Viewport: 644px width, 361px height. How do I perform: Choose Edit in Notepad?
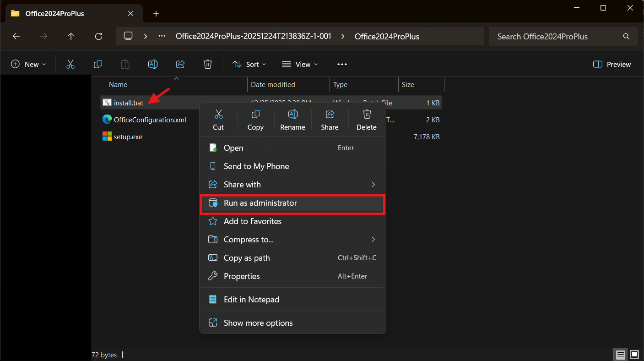(251, 300)
